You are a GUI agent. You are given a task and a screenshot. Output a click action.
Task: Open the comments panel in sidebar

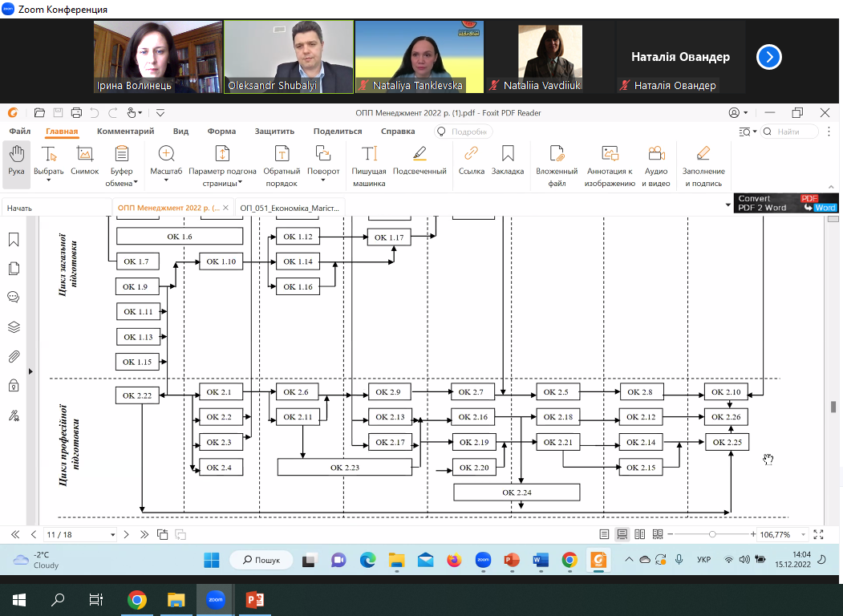14,297
